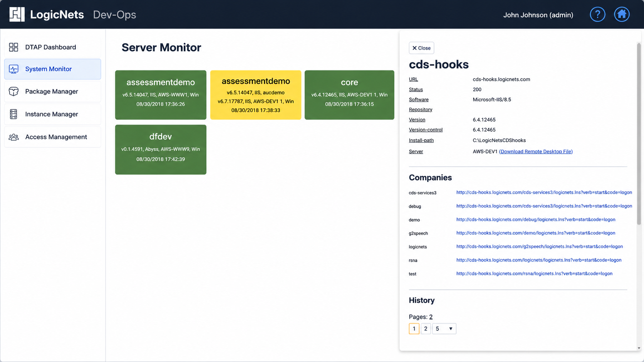Screen dimensions: 644x362
Task: Click the Download Remote Desktop File link
Action: pyautogui.click(x=536, y=152)
